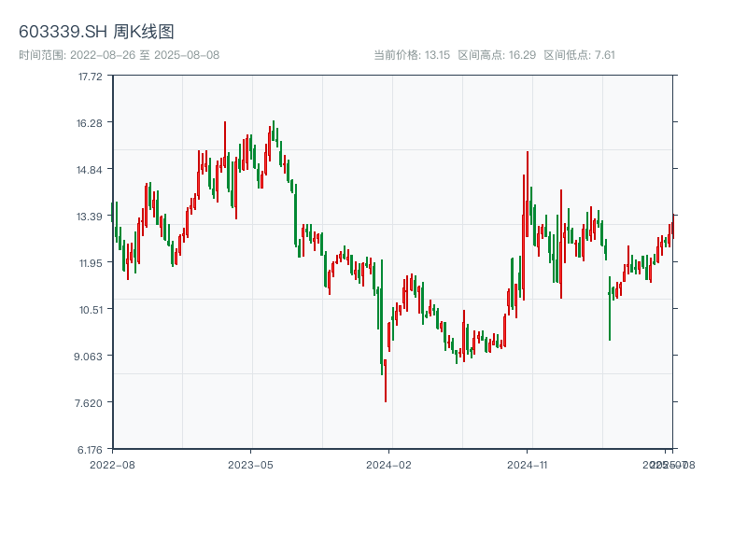Click the 当前价格 13.15 label
The height and width of the screenshot is (560, 747).
(412, 55)
